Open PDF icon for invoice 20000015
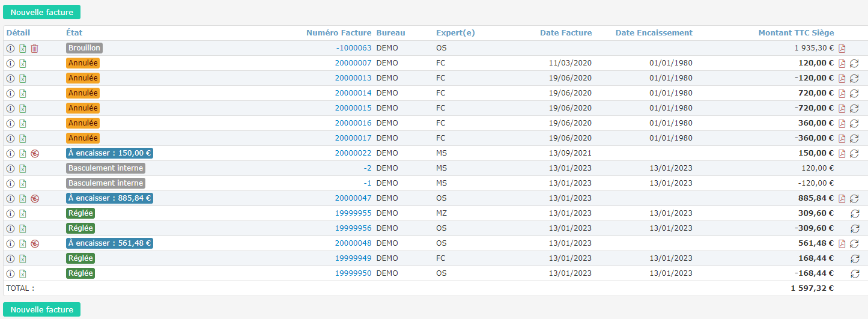 click(x=842, y=108)
